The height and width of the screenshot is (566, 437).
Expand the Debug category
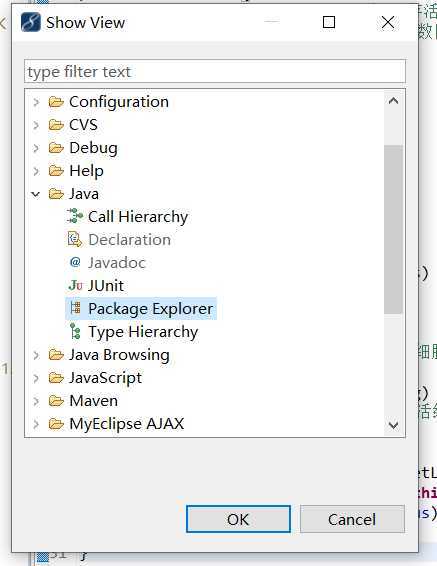pyautogui.click(x=36, y=148)
